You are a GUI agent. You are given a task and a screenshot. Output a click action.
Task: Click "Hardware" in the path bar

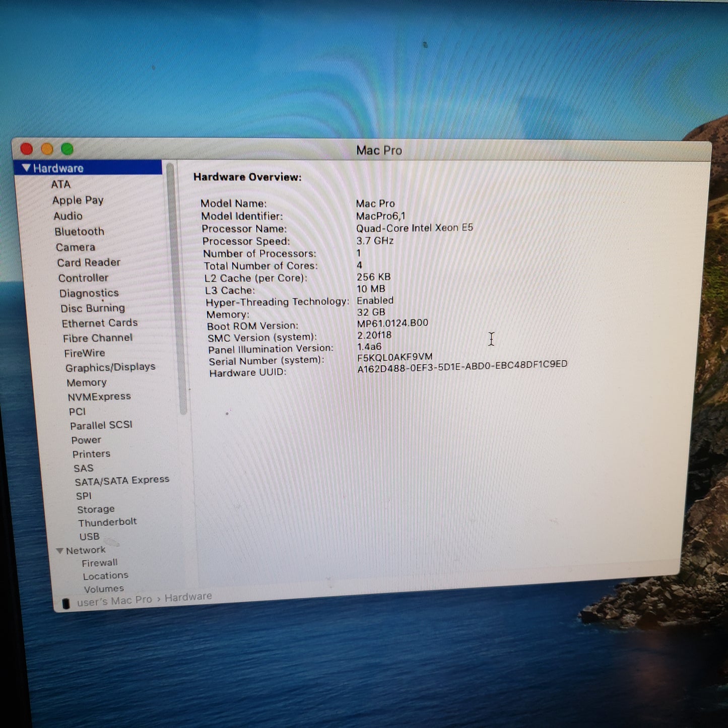click(188, 597)
